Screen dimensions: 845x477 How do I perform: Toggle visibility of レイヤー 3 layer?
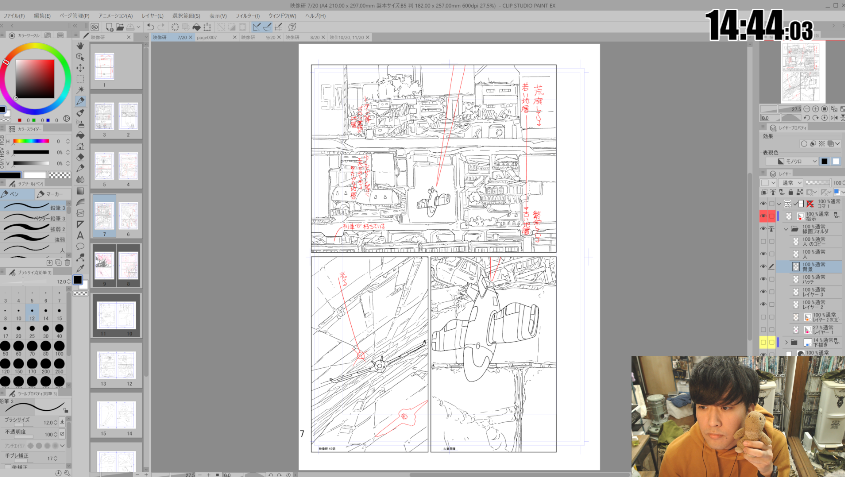point(763,292)
